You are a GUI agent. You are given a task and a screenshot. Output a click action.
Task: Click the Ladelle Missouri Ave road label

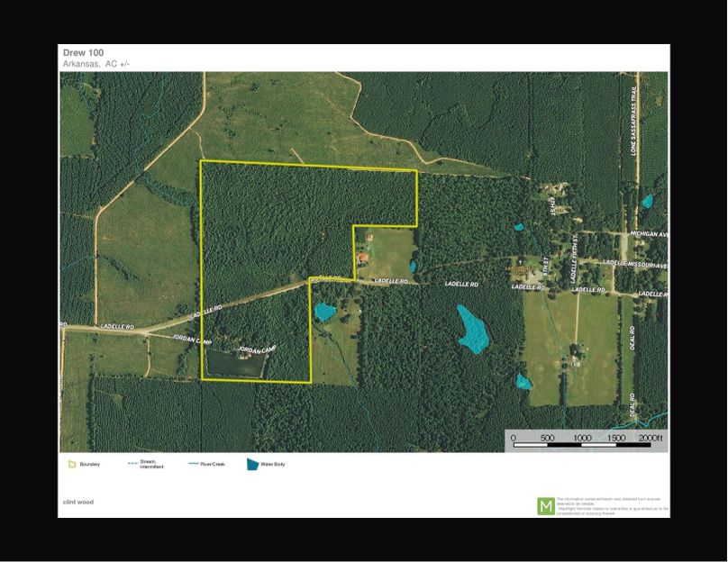coord(633,264)
